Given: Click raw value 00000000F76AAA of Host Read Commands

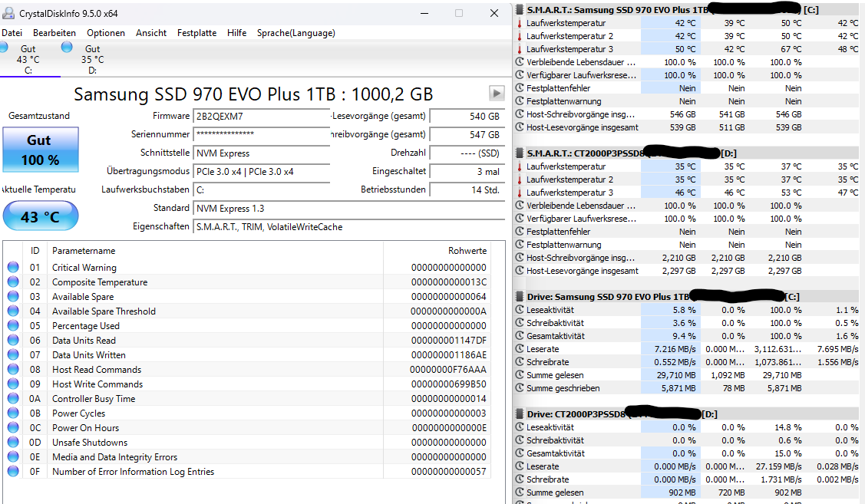Looking at the screenshot, I should [448, 370].
